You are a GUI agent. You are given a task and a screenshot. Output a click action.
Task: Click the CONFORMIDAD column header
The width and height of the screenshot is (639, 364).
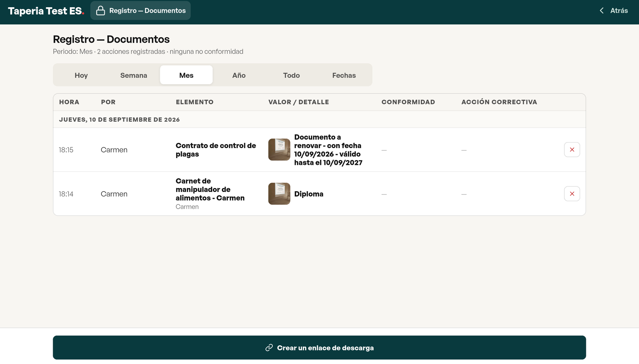[408, 102]
